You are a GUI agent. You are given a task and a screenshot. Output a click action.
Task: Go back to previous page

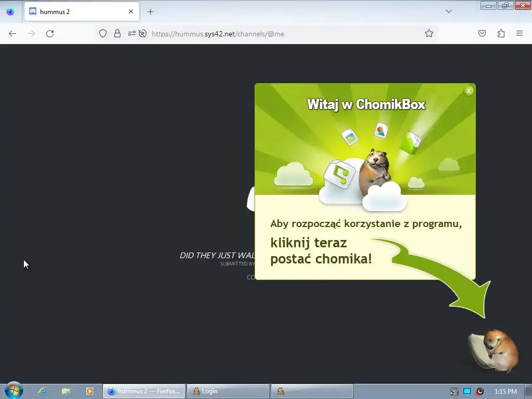coord(12,34)
